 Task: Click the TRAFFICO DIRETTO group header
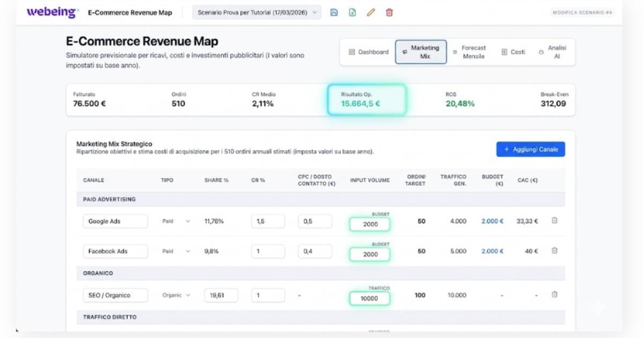321,317
